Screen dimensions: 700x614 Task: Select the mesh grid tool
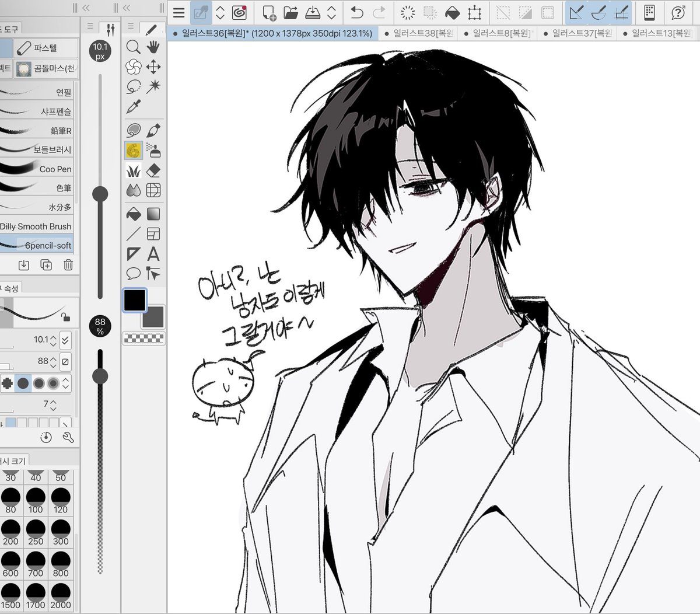coord(153,190)
